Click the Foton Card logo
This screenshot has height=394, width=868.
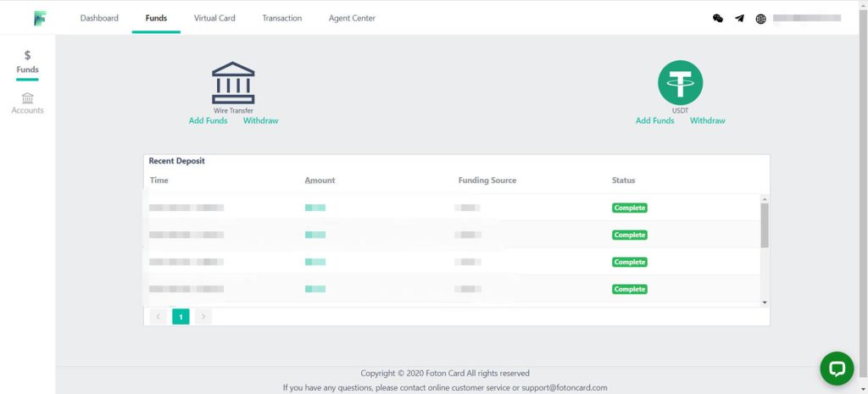(40, 19)
